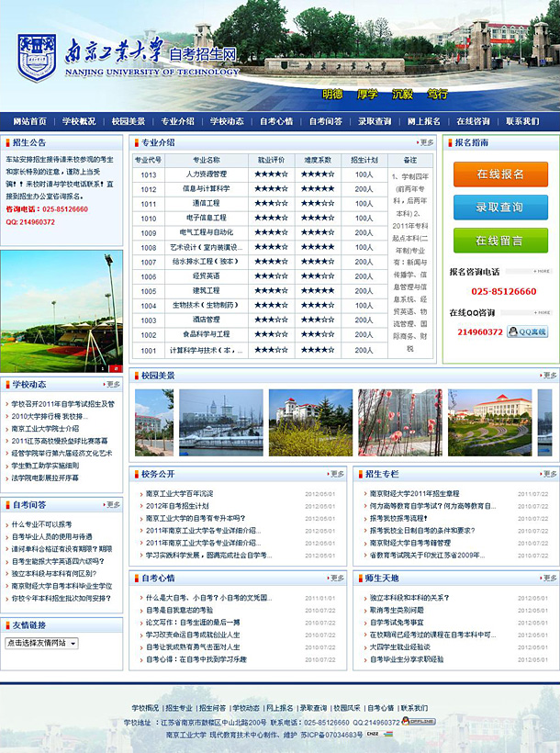The width and height of the screenshot is (560, 753).
Task: Click footer link 招生专业
Action: tap(179, 708)
